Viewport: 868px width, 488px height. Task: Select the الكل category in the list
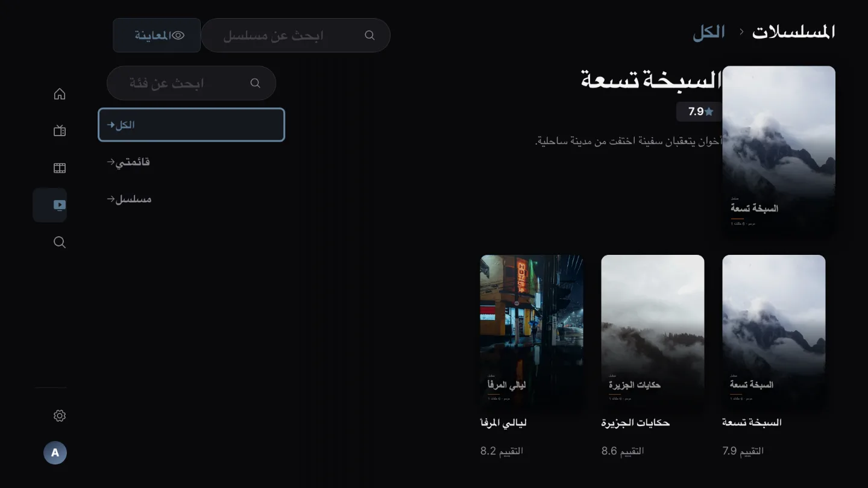[191, 125]
